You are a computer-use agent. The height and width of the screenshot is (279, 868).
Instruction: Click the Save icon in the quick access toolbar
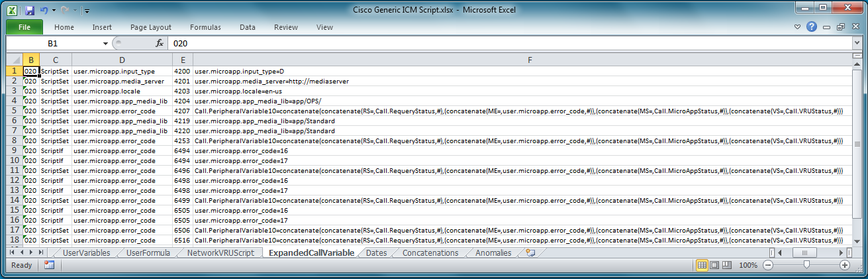(x=29, y=10)
